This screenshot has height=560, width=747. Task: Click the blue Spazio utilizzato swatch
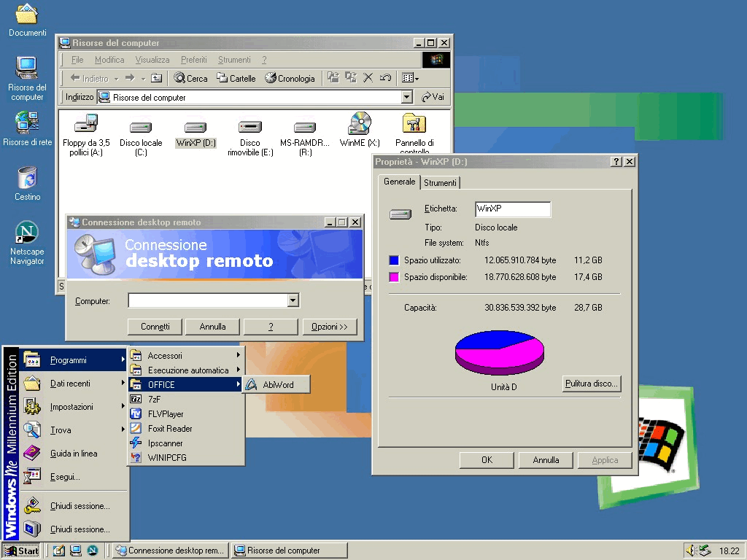[x=394, y=260]
